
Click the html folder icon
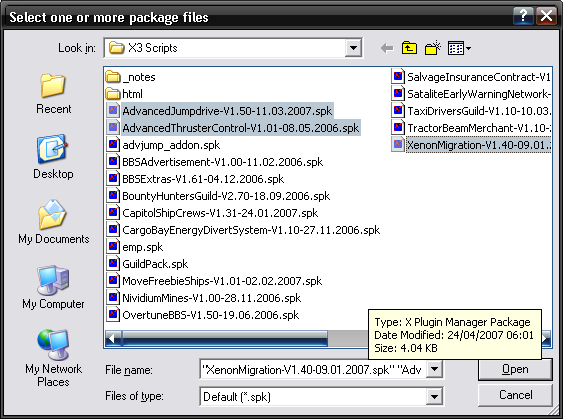[113, 94]
